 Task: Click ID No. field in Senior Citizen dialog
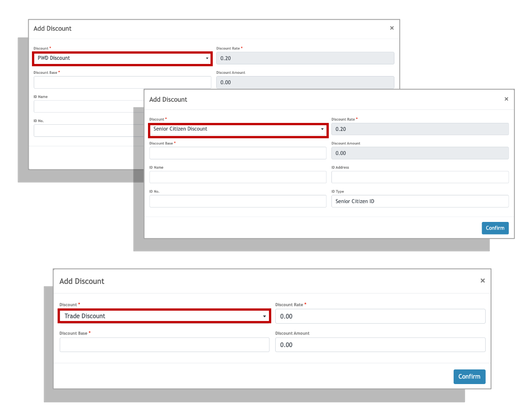tap(238, 201)
